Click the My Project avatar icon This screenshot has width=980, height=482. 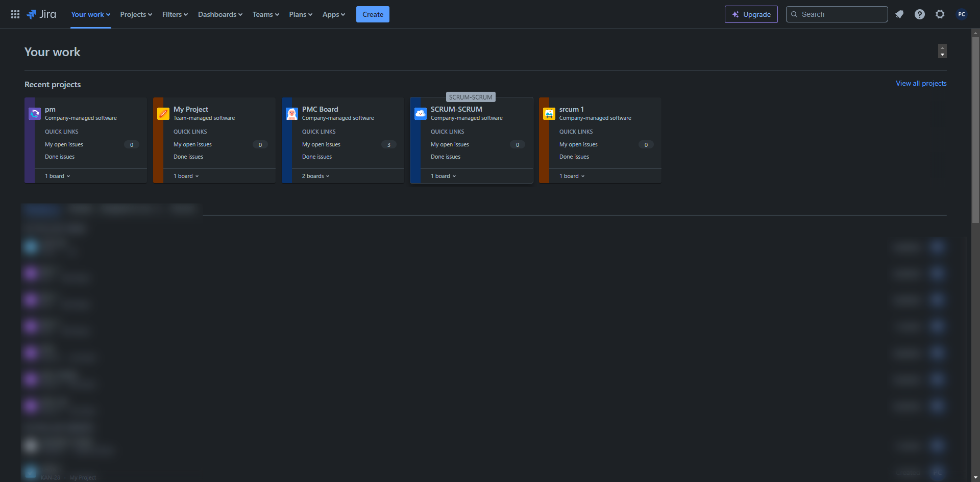(163, 114)
